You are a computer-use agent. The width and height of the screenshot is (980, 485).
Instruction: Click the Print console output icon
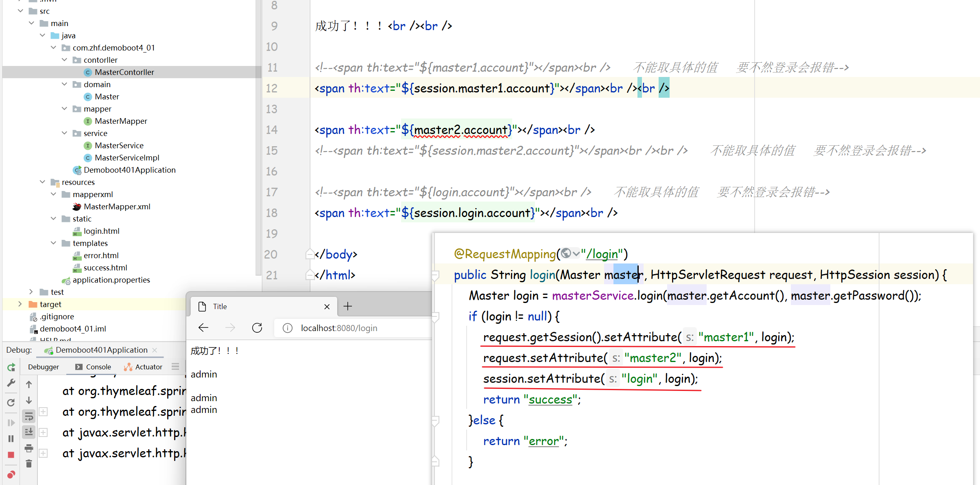(28, 448)
